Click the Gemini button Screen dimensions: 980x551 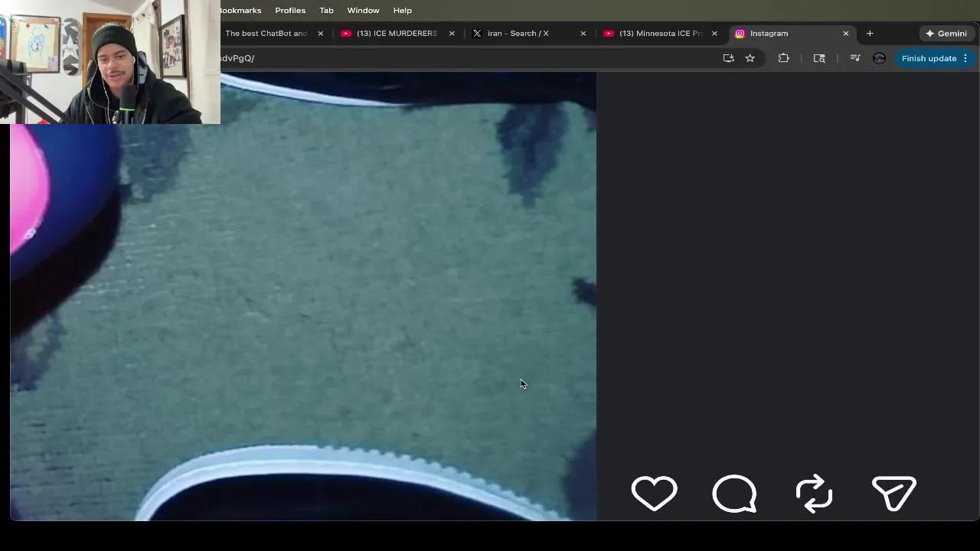(946, 34)
